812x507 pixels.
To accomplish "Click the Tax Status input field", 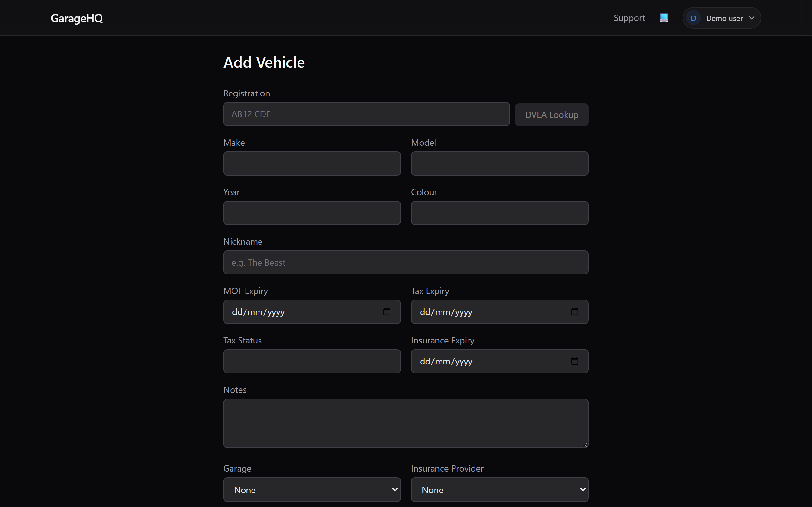I will (311, 361).
